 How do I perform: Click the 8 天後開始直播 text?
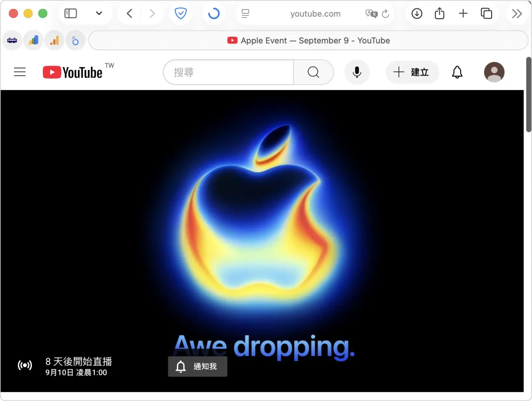click(x=79, y=361)
